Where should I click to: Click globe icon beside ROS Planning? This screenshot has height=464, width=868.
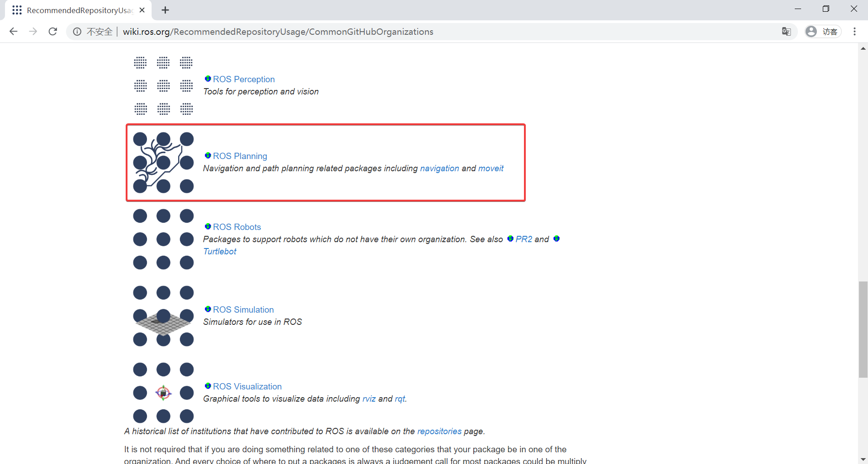click(x=208, y=155)
